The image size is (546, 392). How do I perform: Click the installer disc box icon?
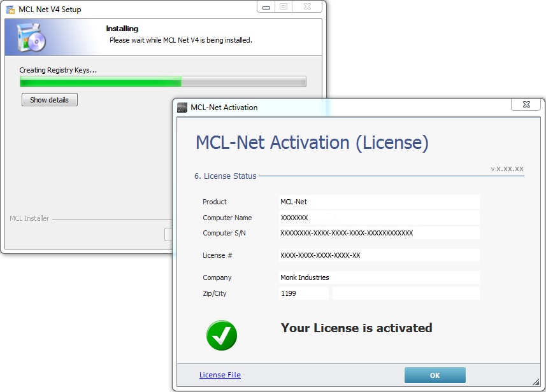click(x=31, y=38)
